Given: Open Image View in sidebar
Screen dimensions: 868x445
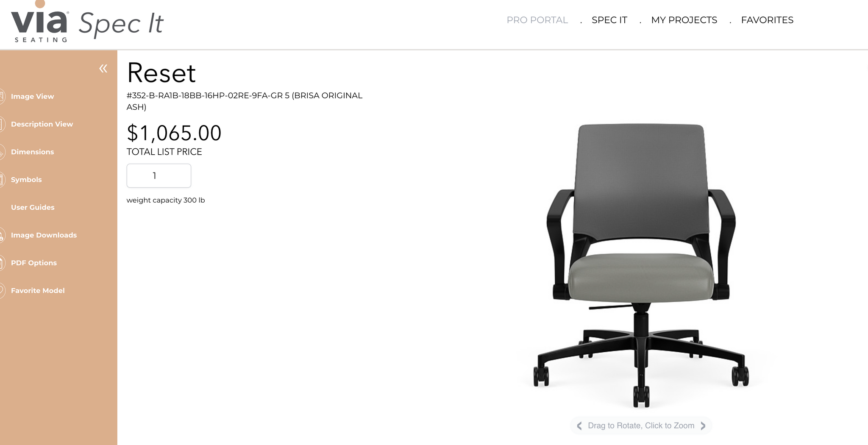Looking at the screenshot, I should [32, 97].
